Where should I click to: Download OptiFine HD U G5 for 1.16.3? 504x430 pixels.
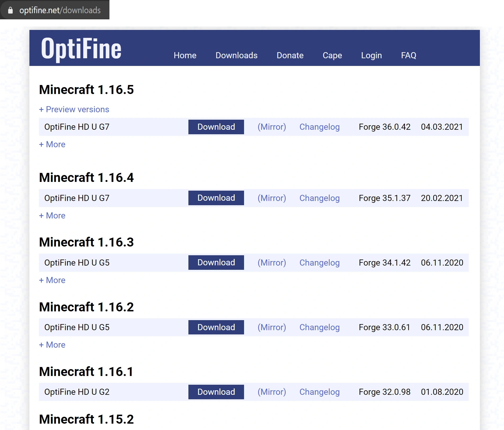tap(216, 263)
